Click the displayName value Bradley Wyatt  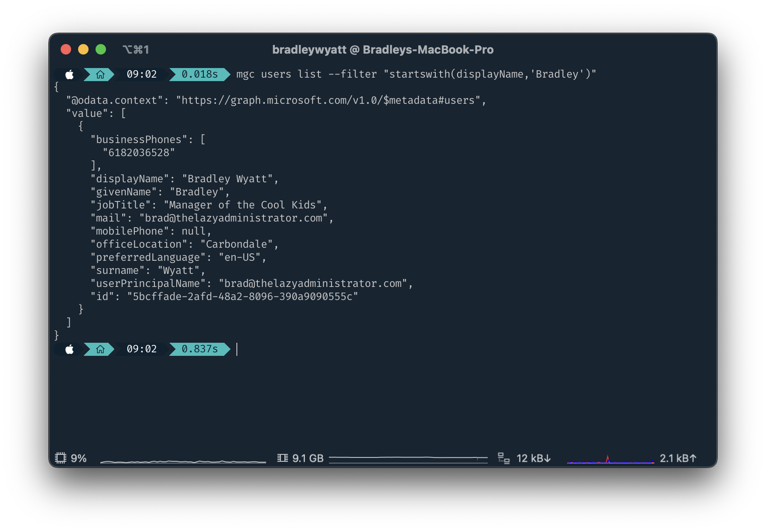(x=227, y=179)
